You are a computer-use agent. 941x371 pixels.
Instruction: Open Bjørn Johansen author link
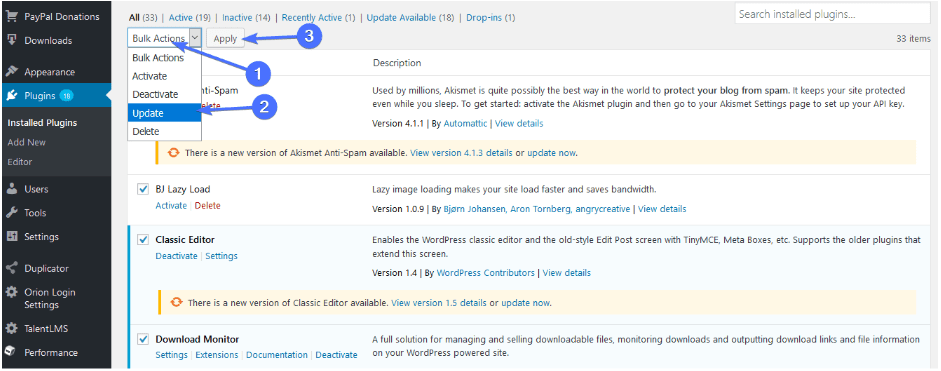click(x=474, y=209)
